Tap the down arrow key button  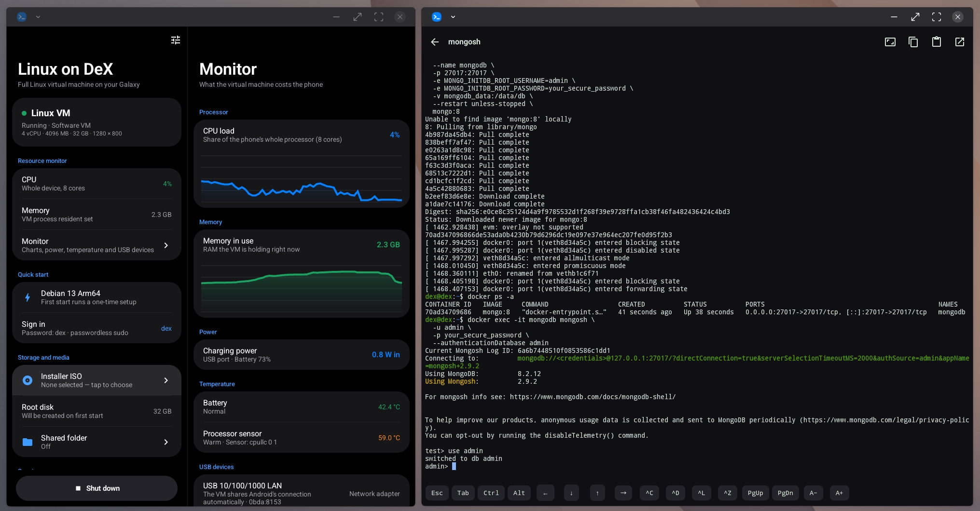point(571,493)
